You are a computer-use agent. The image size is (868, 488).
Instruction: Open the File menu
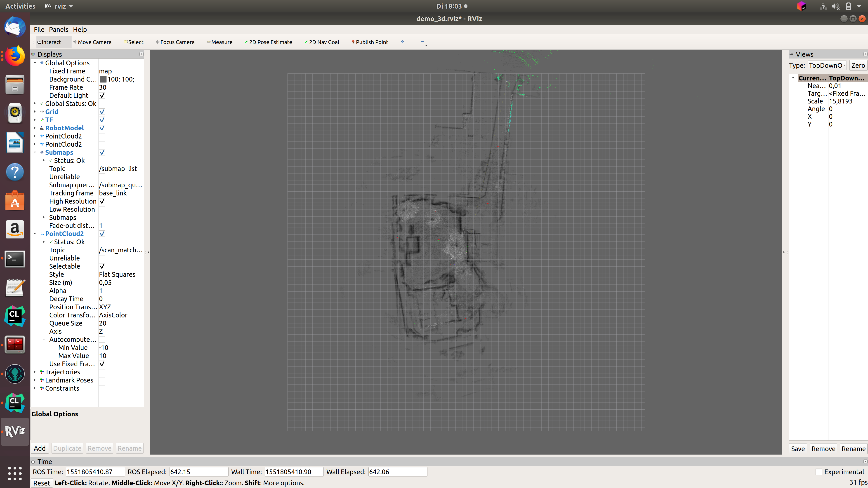(39, 30)
